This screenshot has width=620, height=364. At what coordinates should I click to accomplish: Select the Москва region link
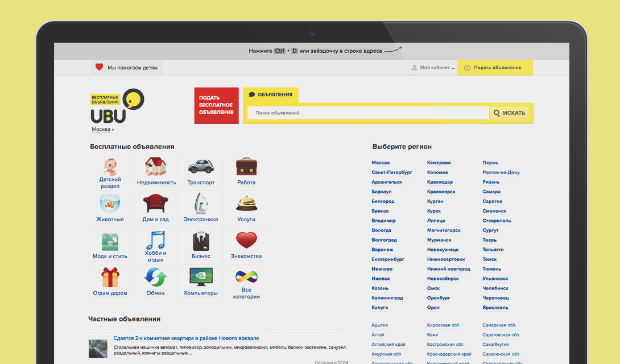point(381,163)
